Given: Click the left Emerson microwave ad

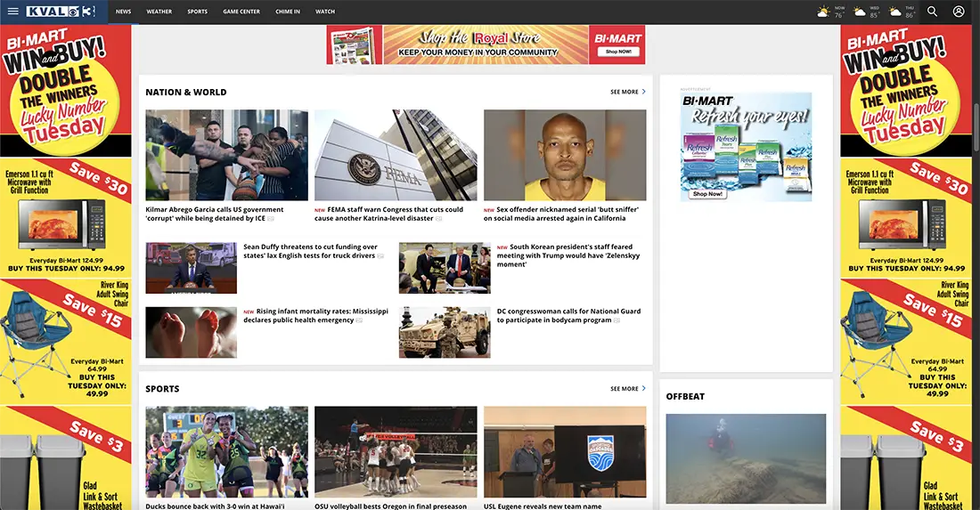Looking at the screenshot, I should (x=66, y=218).
